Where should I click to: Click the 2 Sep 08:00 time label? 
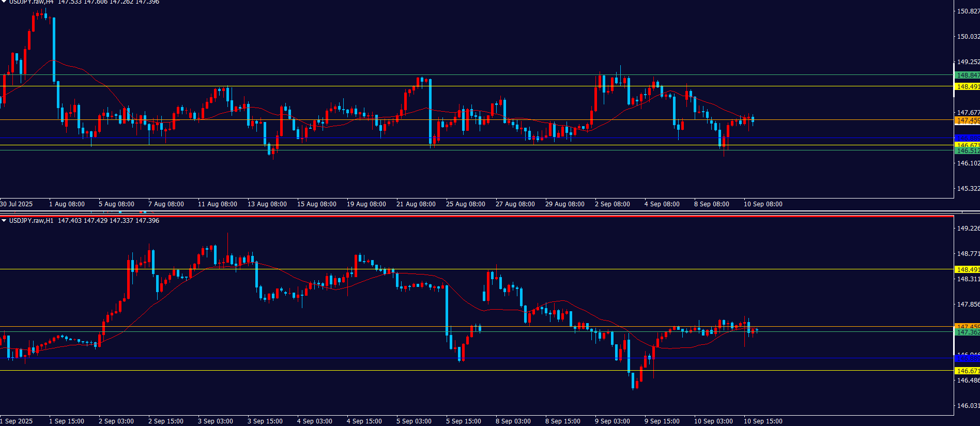[612, 204]
